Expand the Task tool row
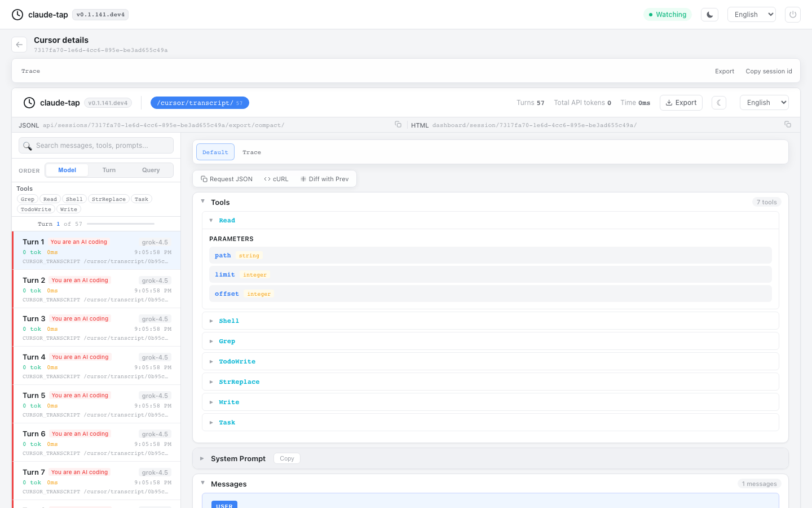Screen dimensions: 812x508 (x=491, y=422)
